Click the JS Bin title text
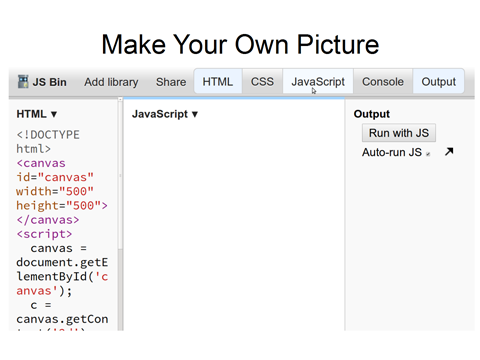The image size is (480, 360). (50, 82)
